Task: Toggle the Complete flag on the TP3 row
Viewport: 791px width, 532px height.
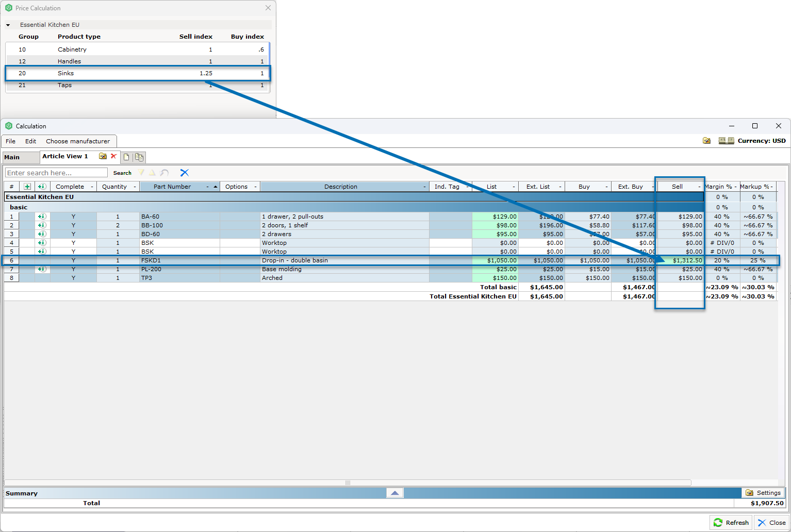Action: click(73, 277)
